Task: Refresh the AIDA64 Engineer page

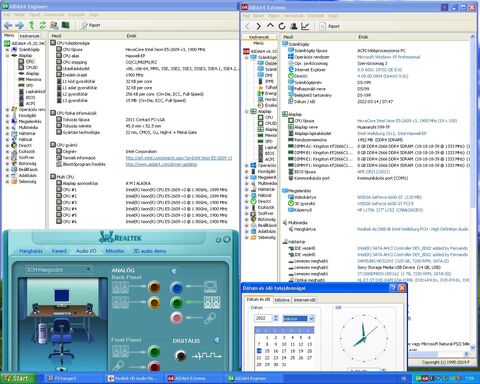Action: coord(43,25)
